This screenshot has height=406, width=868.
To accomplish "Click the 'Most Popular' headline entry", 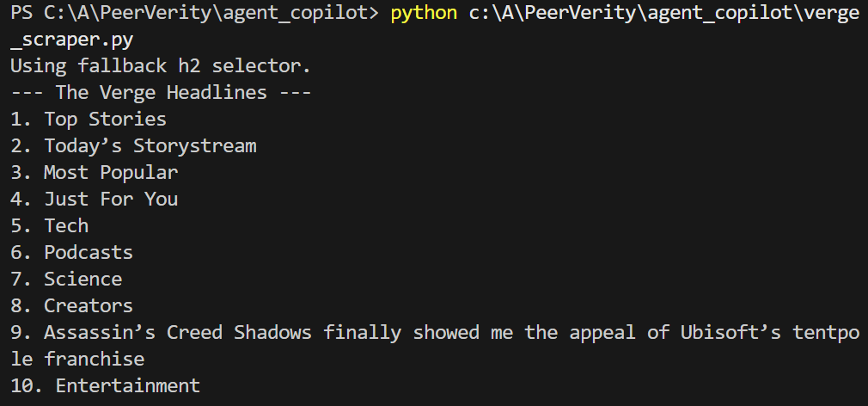I will click(x=95, y=172).
